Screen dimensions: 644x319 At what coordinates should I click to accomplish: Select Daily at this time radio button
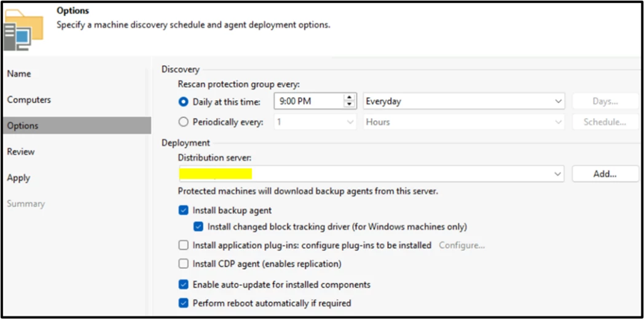pyautogui.click(x=183, y=101)
